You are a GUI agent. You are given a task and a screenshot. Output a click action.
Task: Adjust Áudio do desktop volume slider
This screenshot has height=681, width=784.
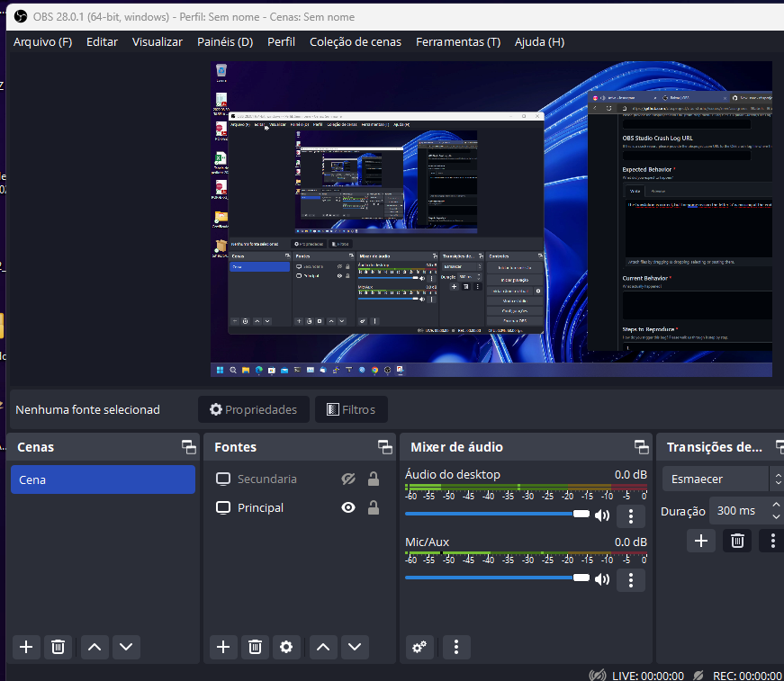(x=497, y=514)
